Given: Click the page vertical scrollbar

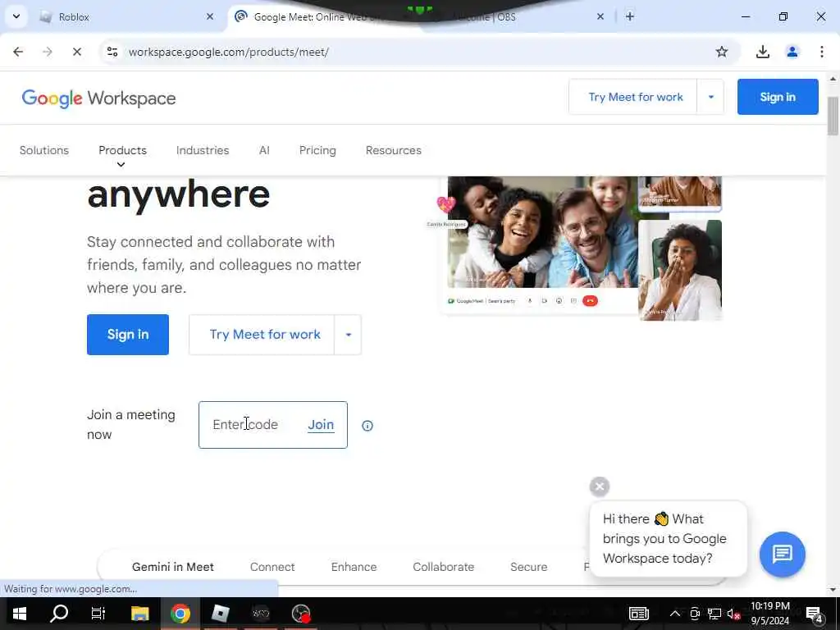Looking at the screenshot, I should [x=833, y=116].
